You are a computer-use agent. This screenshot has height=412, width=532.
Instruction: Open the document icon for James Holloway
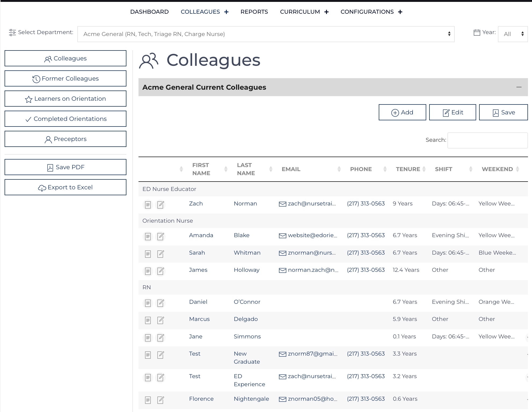tap(148, 271)
